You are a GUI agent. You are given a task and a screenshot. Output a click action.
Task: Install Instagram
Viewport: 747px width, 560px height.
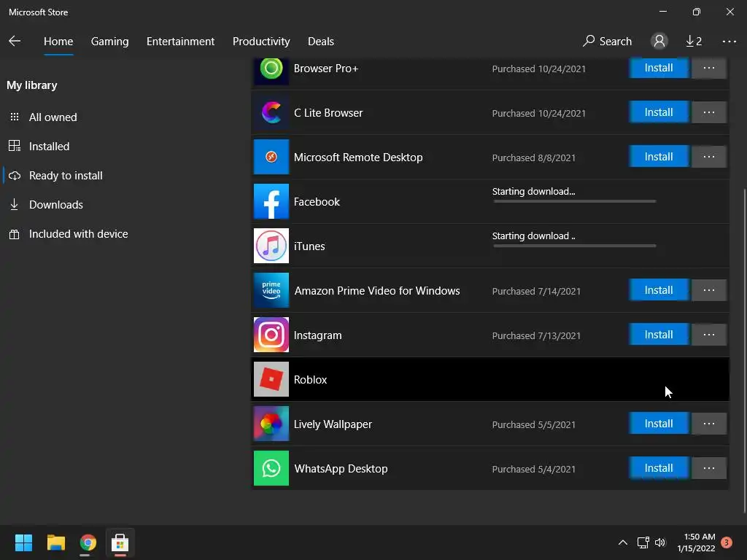tap(659, 335)
